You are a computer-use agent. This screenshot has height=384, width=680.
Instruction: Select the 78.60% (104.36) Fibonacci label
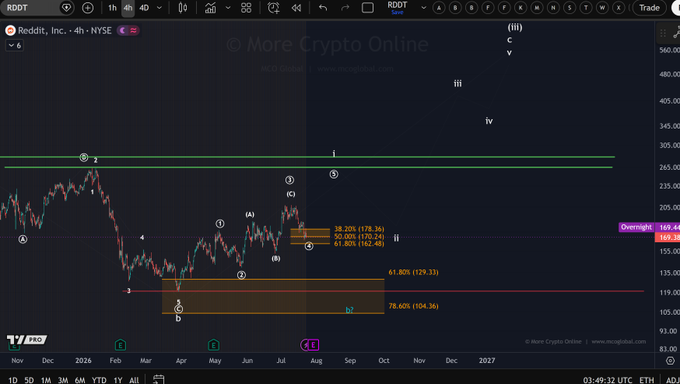(413, 306)
